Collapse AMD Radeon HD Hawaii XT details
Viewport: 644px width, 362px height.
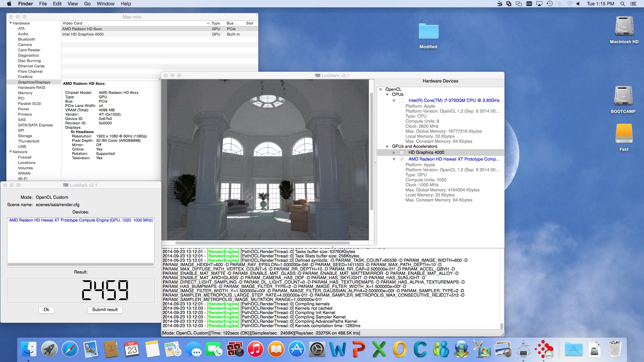[x=394, y=159]
